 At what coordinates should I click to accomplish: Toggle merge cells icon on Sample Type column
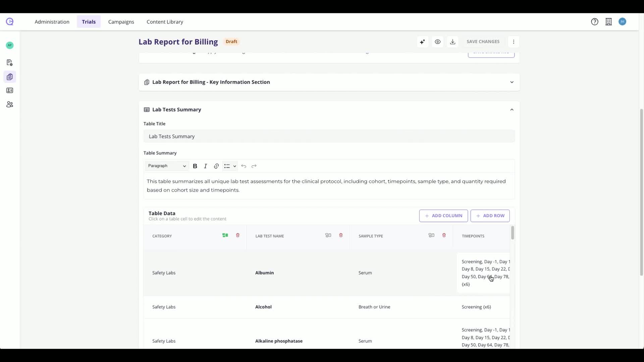pos(431,235)
